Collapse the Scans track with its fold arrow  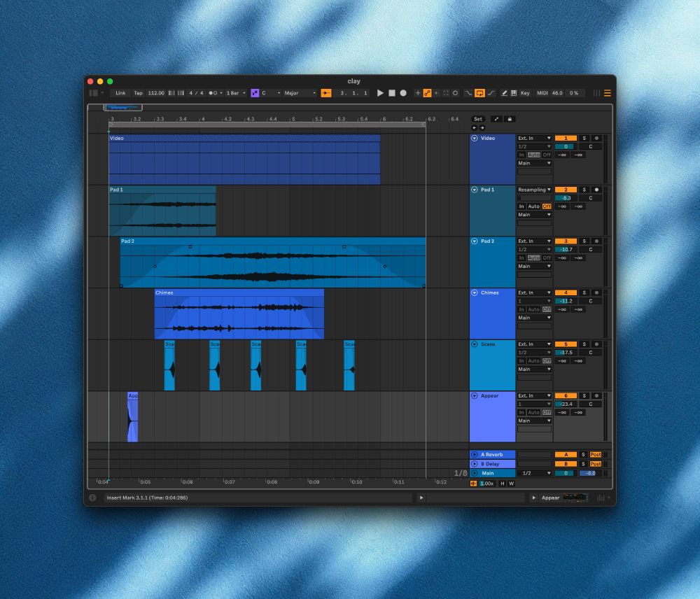(475, 344)
